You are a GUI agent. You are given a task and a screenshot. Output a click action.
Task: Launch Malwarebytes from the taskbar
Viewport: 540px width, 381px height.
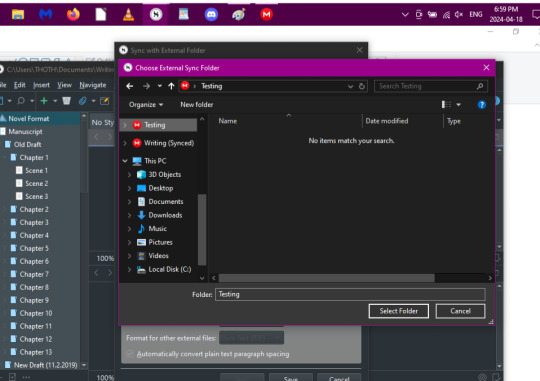click(45, 14)
